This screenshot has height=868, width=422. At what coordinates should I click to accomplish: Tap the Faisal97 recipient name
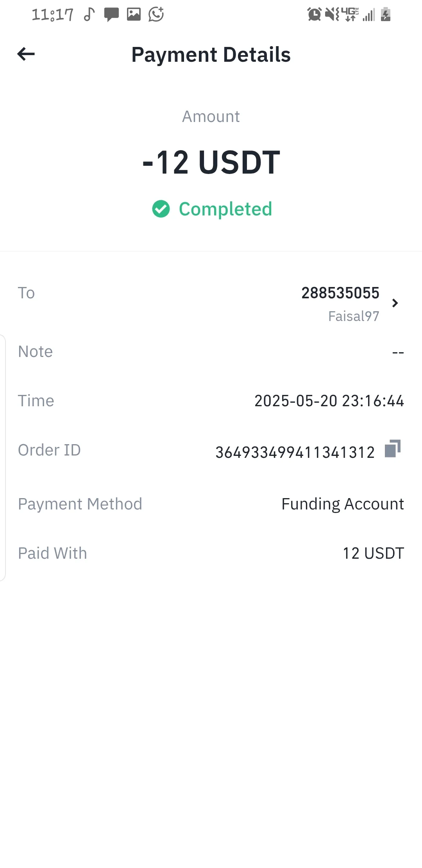point(354,316)
